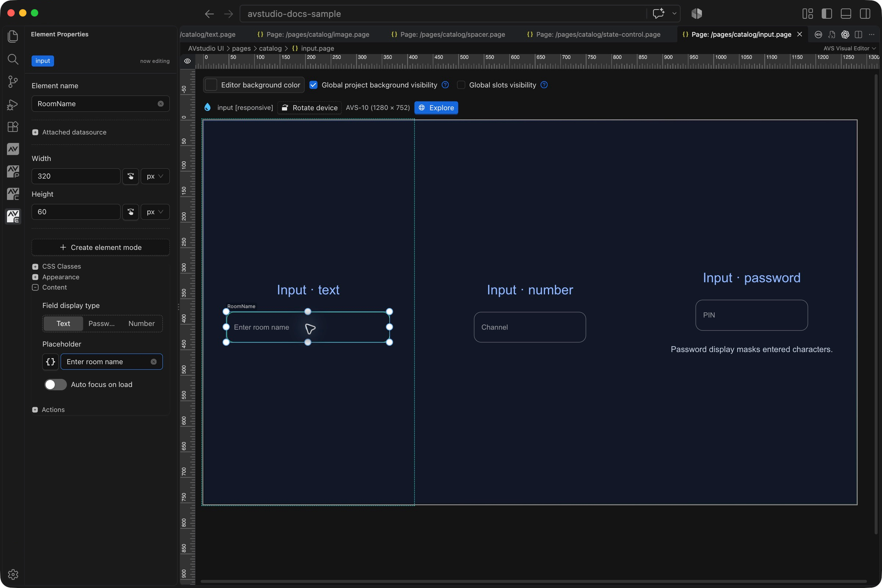Clear the placeholder text field
Image resolution: width=882 pixels, height=588 pixels.
click(x=154, y=362)
